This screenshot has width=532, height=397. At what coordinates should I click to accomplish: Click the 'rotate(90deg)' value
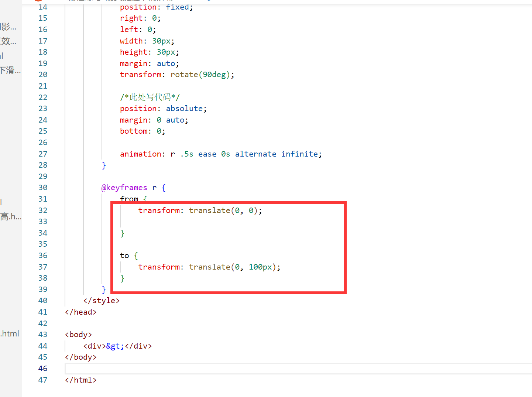coord(200,75)
